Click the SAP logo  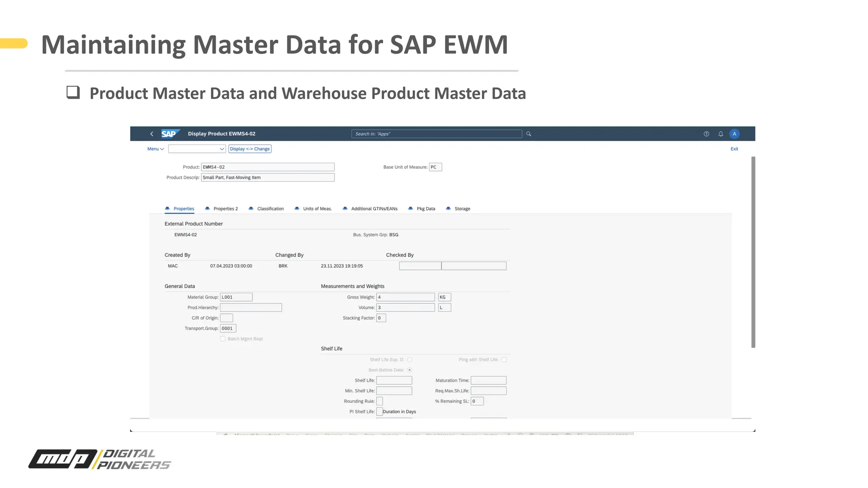(x=170, y=134)
